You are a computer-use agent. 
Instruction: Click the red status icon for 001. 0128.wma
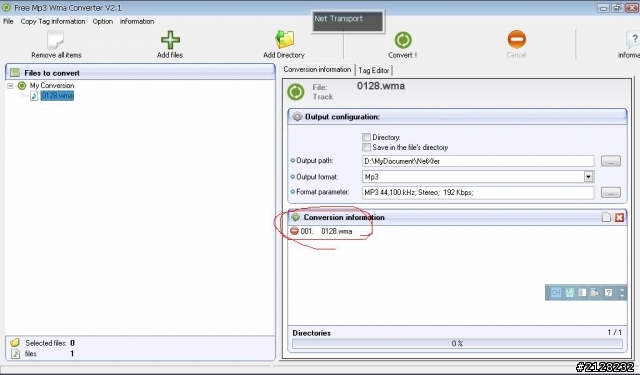coord(294,231)
